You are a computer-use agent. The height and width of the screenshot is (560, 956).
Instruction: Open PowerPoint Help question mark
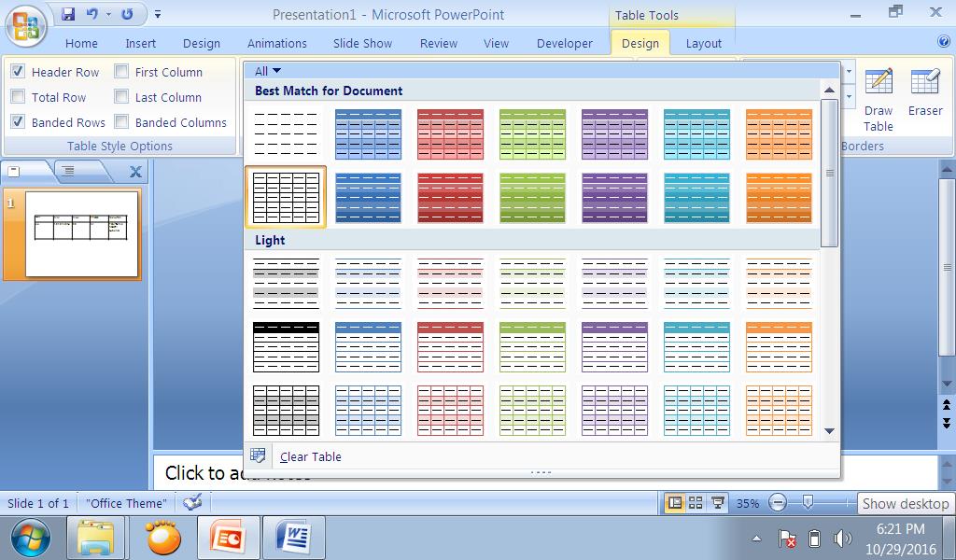tap(943, 42)
